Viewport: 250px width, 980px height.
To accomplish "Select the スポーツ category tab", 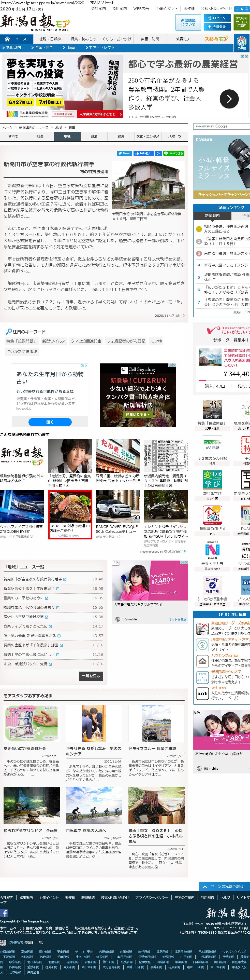I will coord(174,136).
